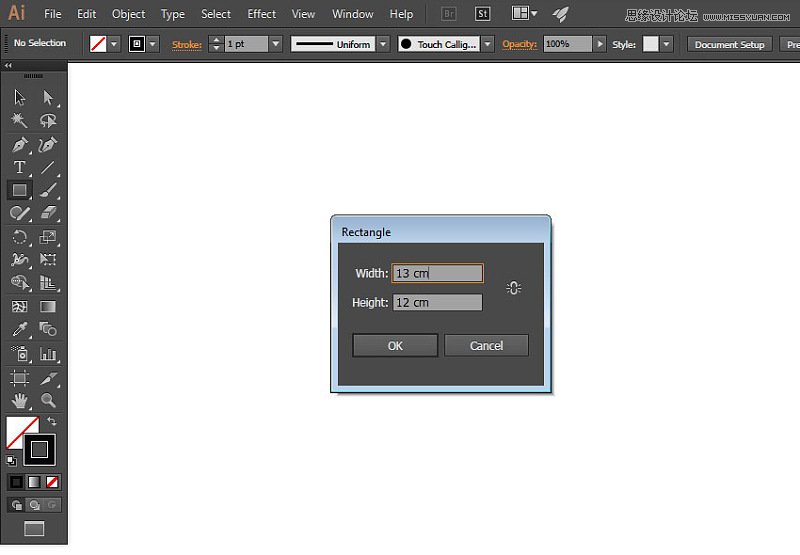The height and width of the screenshot is (555, 800).
Task: Open the Window menu
Action: [x=353, y=14]
